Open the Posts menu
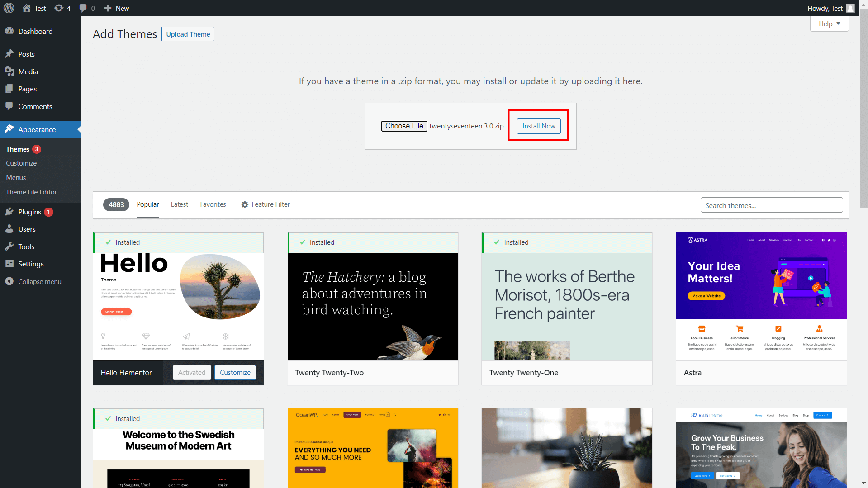The height and width of the screenshot is (488, 868). [x=26, y=54]
